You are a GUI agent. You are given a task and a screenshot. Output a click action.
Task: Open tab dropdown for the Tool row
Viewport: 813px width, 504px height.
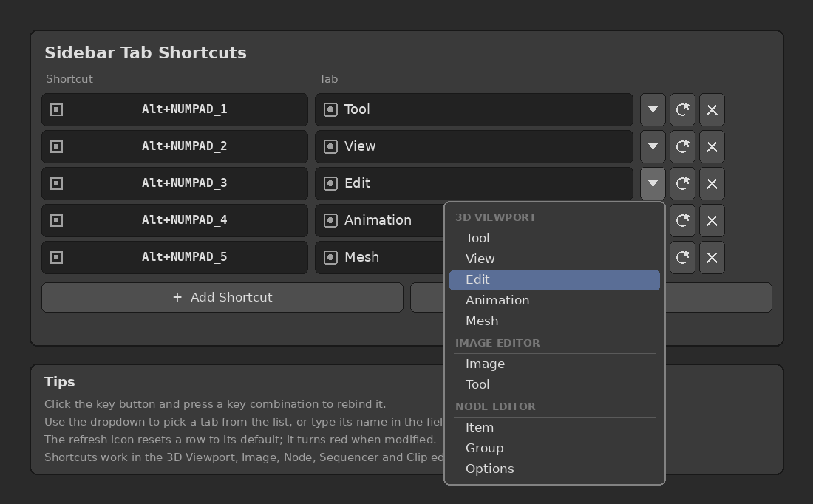pos(653,109)
